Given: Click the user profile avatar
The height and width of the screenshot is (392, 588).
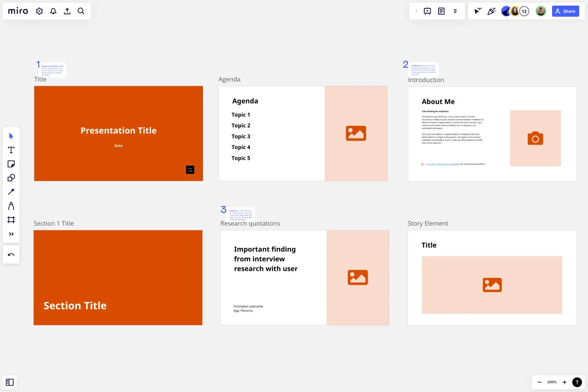Looking at the screenshot, I should pyautogui.click(x=541, y=11).
